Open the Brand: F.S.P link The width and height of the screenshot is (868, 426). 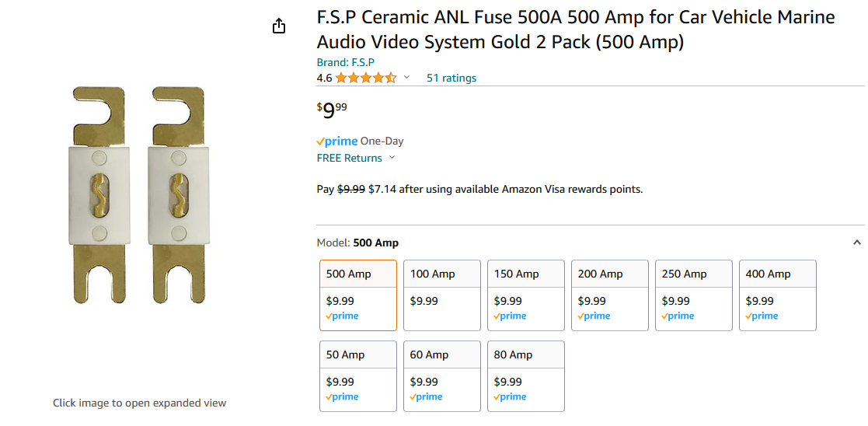pyautogui.click(x=346, y=62)
